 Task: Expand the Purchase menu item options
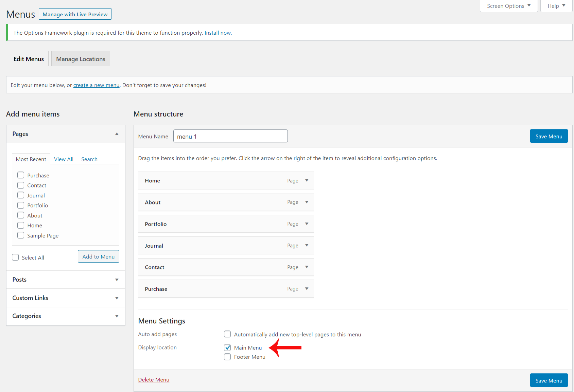(x=307, y=289)
